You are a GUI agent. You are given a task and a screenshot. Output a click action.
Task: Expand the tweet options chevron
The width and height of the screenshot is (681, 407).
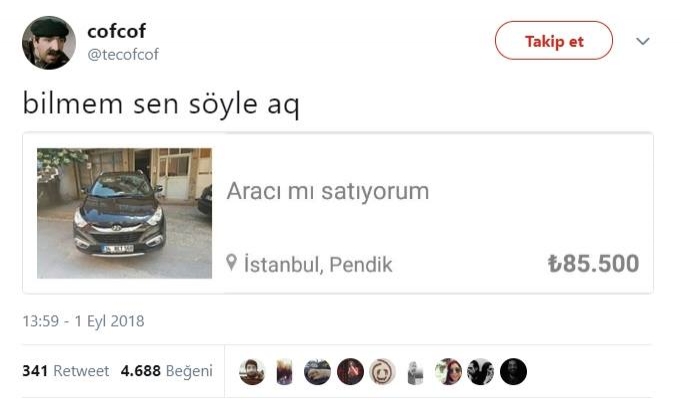pos(642,41)
